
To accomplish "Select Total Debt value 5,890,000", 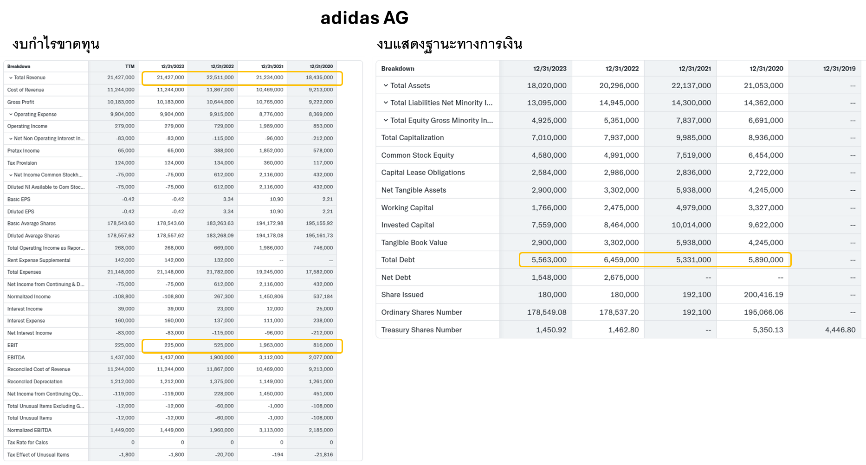I will 766,260.
